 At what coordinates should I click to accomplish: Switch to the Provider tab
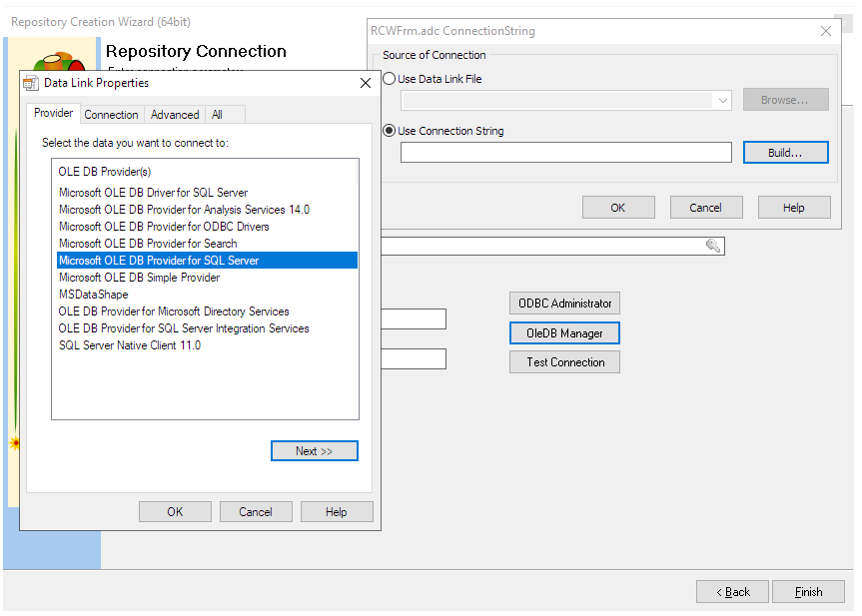click(53, 113)
